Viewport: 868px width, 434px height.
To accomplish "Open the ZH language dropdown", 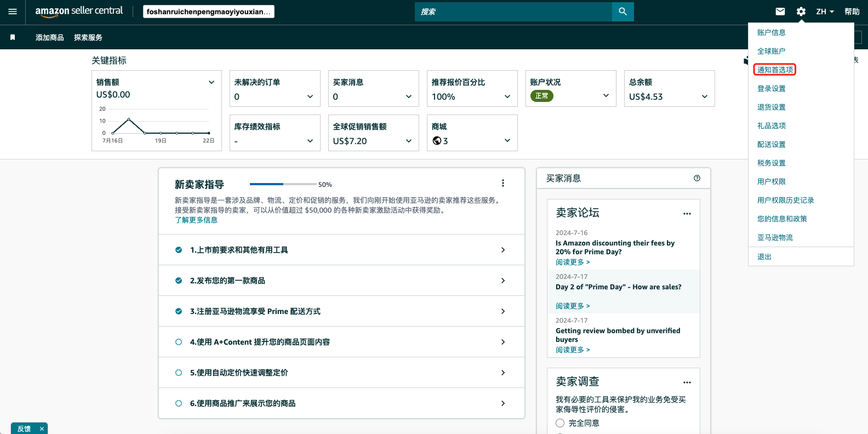I will point(825,12).
